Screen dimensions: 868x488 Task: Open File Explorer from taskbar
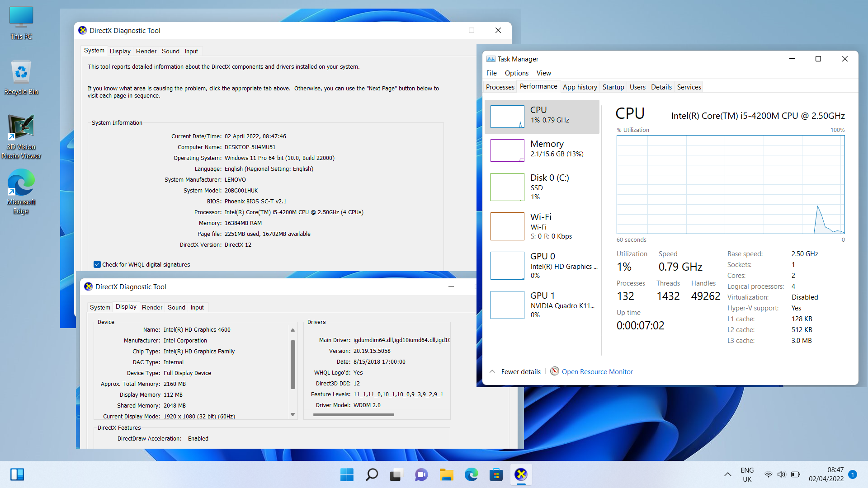[x=446, y=474]
